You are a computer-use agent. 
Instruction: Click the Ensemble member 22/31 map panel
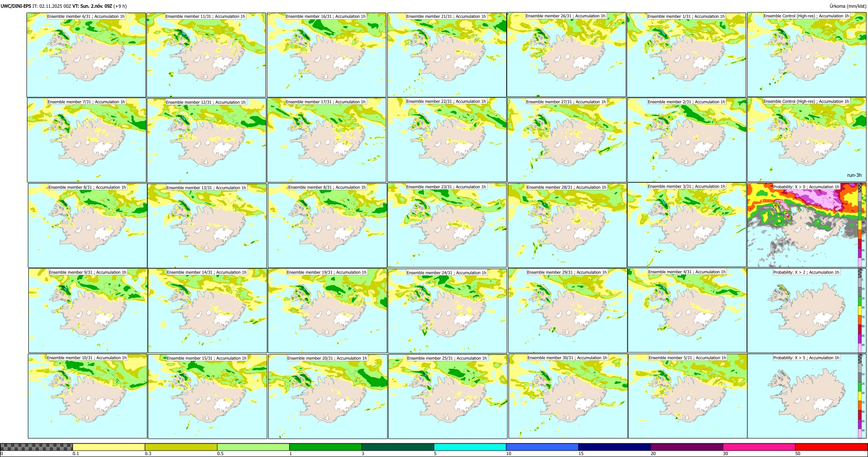coord(447,140)
